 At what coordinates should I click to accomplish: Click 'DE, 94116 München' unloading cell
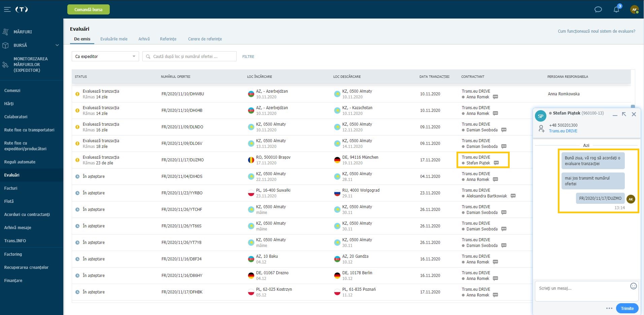[360, 157]
